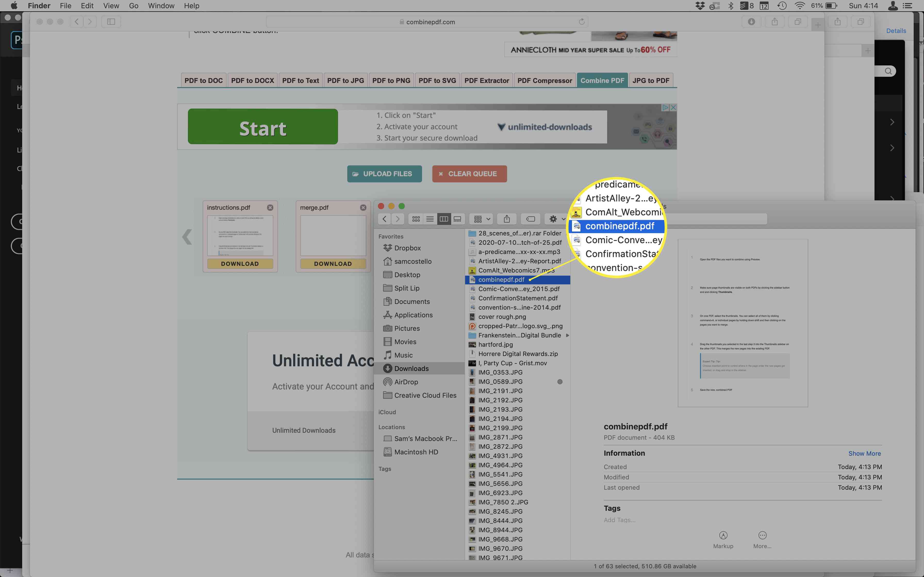Click the Combine PDF tab

[x=602, y=80]
